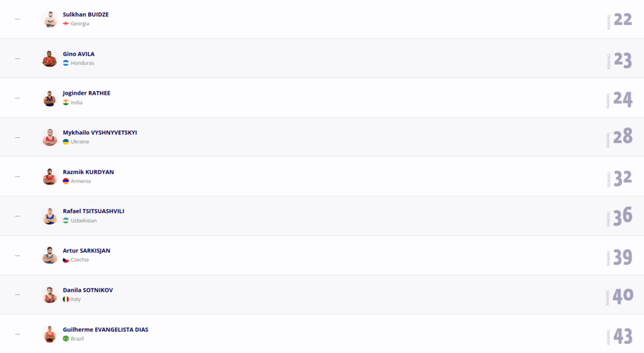The image size is (644, 353).
Task: Click the Brazil flag icon
Action: coord(66,339)
